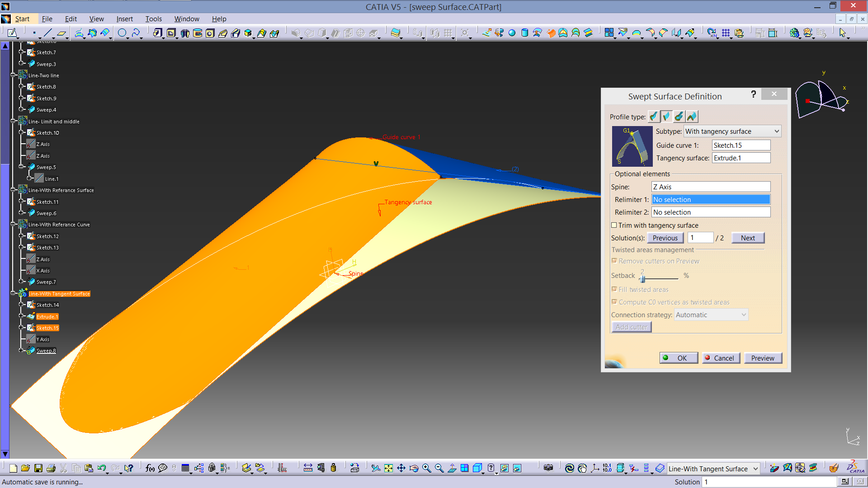
Task: Select the Cylinder surface tool
Action: (x=524, y=33)
